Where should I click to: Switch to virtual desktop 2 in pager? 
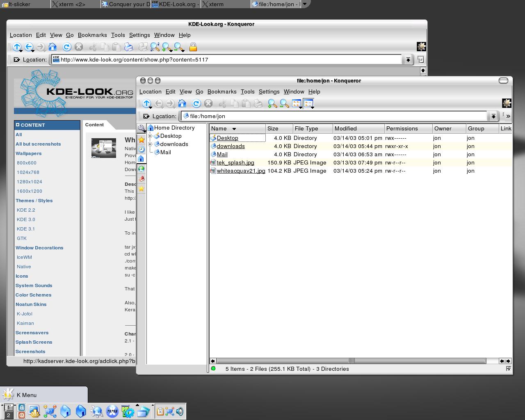(8, 415)
